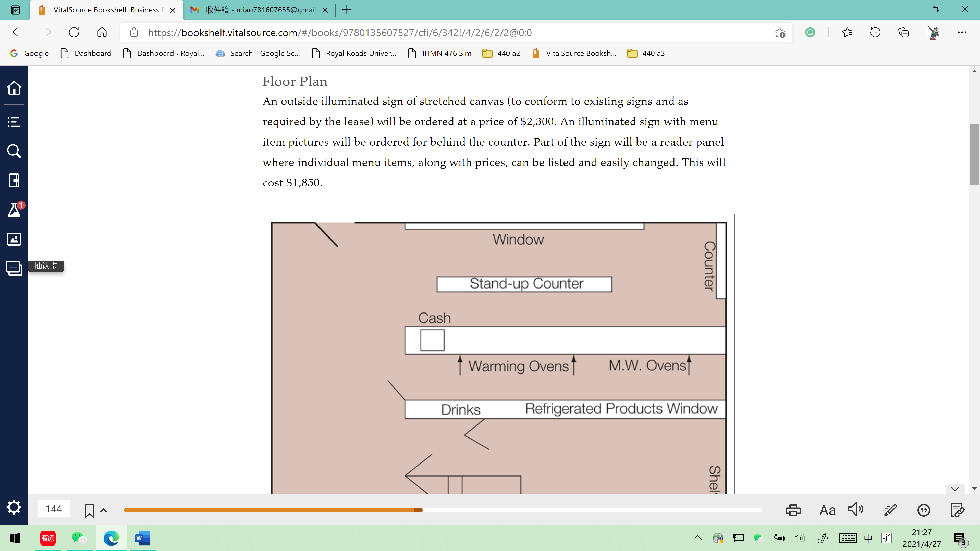Open the Dashboard ‹ Royal... bookmark
This screenshot has width=980, height=551.
[164, 53]
